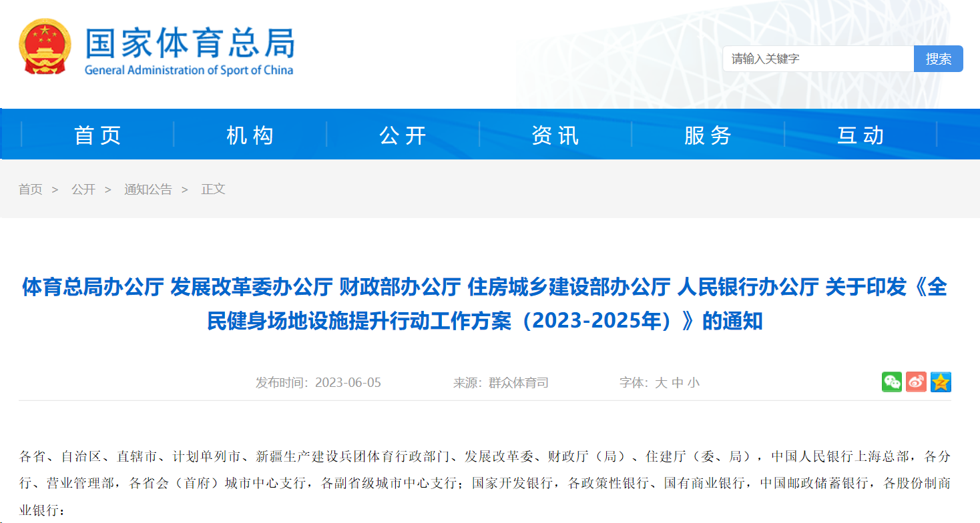Click the national emblem logo
The height and width of the screenshot is (523, 980).
pos(45,46)
